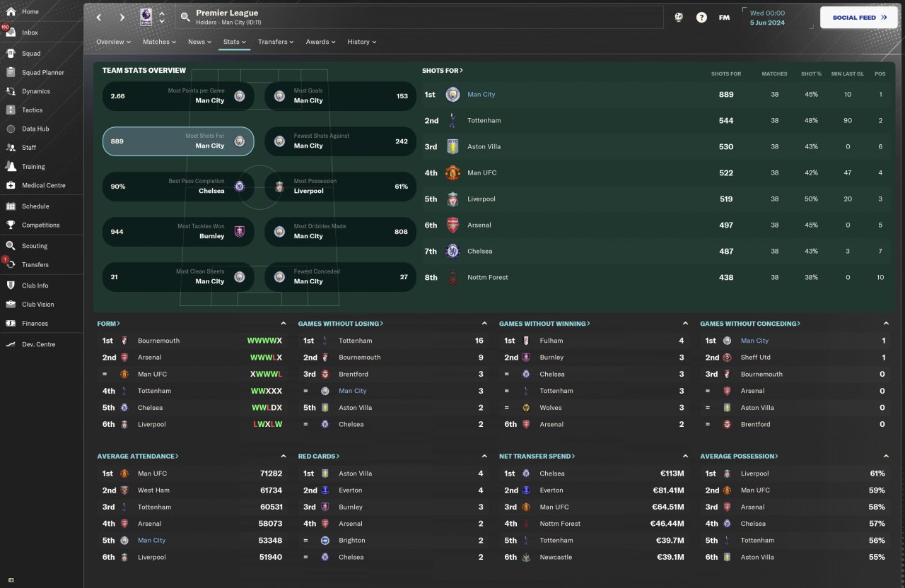
Task: Open the Dev. Centre icon
Action: (x=11, y=344)
